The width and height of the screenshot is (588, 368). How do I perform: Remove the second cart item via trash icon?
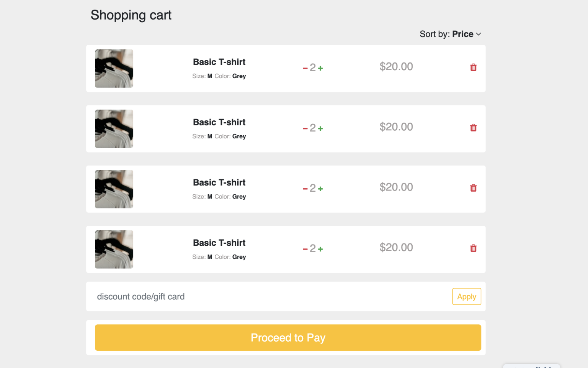[x=474, y=127]
